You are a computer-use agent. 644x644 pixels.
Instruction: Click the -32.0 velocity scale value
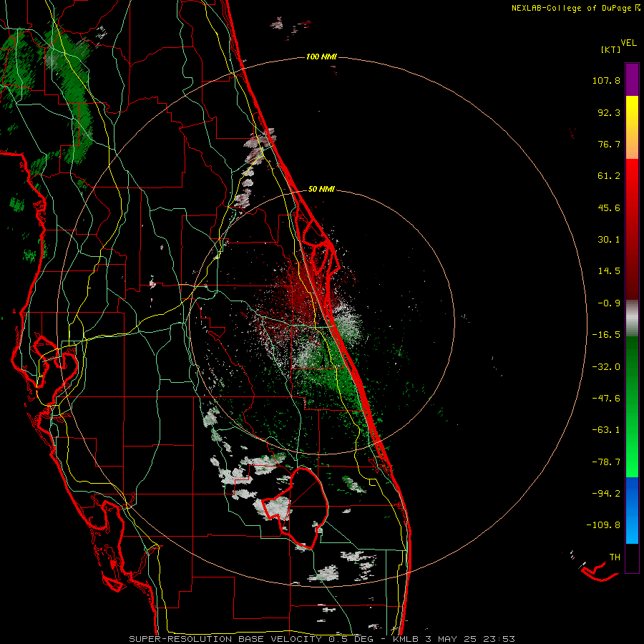click(606, 367)
